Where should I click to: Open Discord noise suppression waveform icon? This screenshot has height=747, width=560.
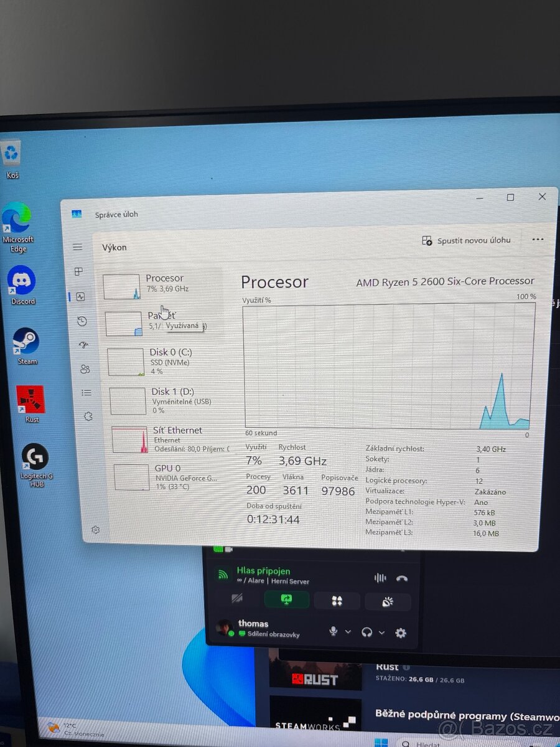380,578
